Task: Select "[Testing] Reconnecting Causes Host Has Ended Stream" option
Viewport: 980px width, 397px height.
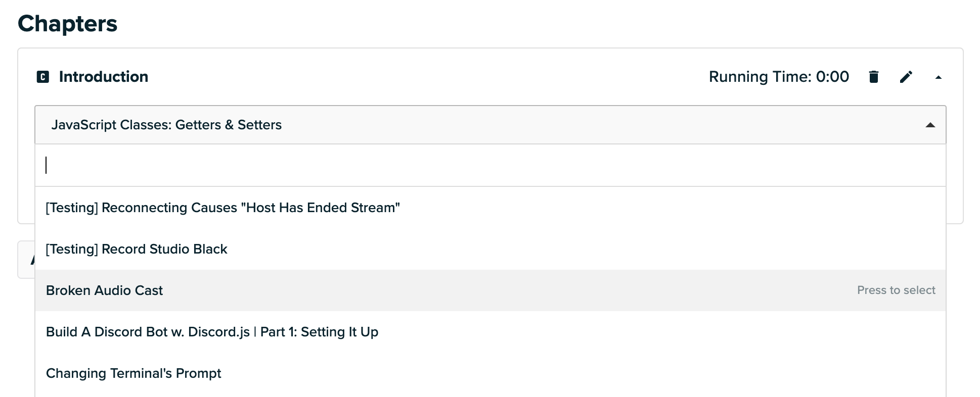Action: [x=222, y=208]
